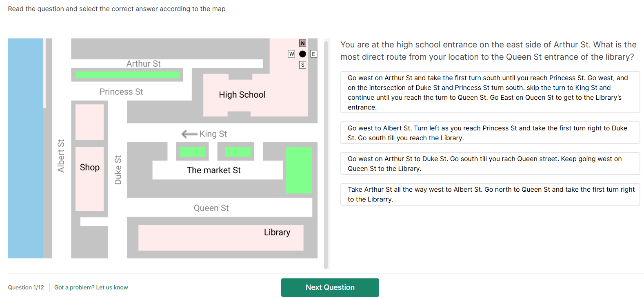The image size is (644, 298).
Task: Click the High School building on the map
Action: click(242, 95)
